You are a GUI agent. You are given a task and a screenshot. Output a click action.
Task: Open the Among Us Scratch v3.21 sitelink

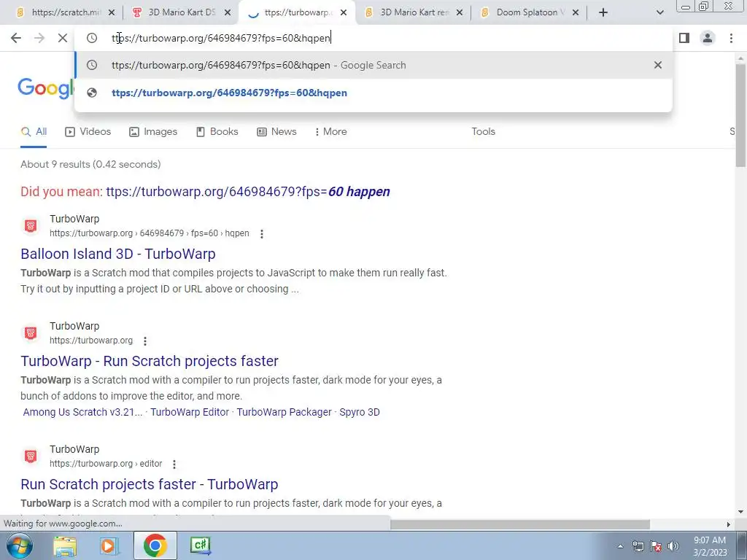(83, 413)
